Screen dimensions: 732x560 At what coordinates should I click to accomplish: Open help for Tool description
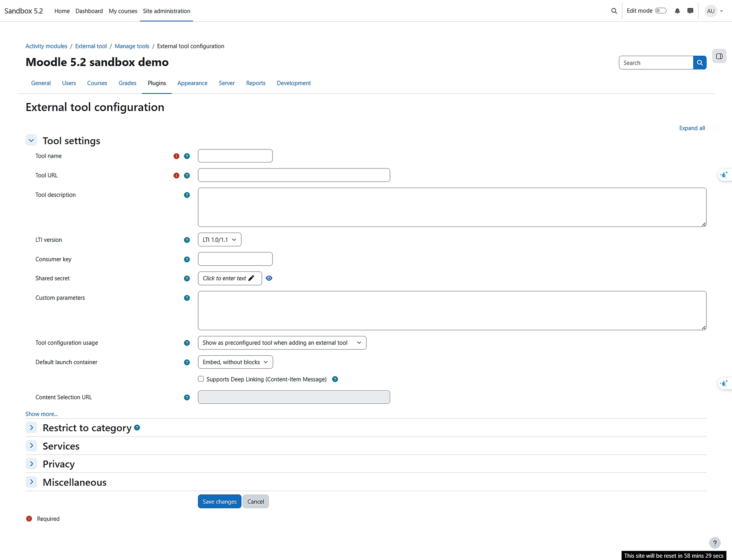(x=187, y=195)
